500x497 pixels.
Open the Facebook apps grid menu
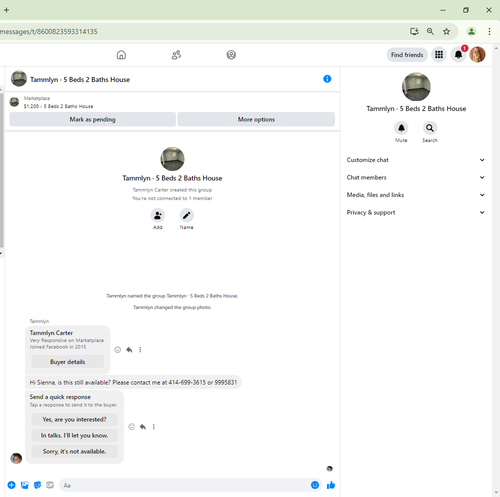point(439,55)
